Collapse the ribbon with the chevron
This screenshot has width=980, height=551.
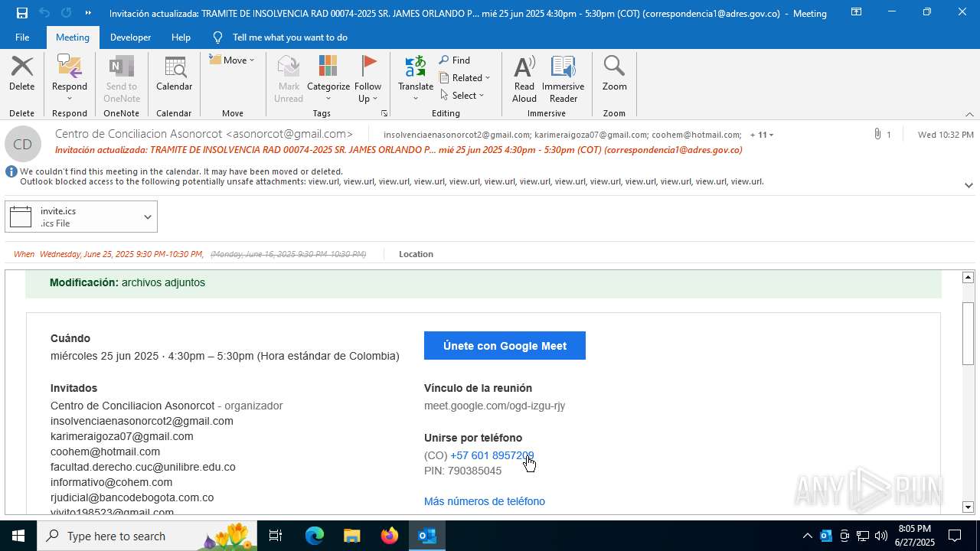969,114
